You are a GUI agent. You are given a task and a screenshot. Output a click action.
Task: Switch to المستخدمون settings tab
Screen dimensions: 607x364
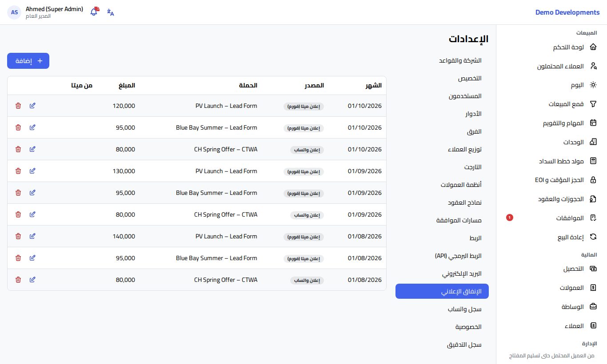click(x=442, y=96)
